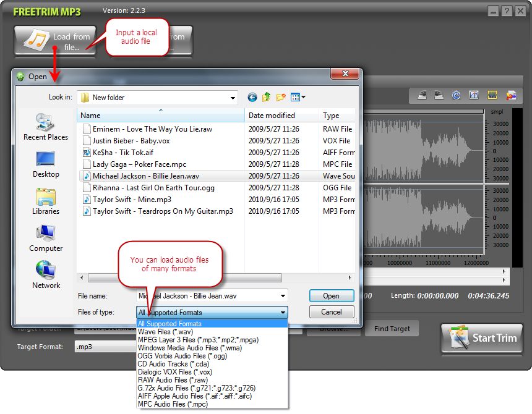This screenshot has height=414, width=532.
Task: Choose RAW Audio Files (*.raw) option
Action: click(212, 380)
